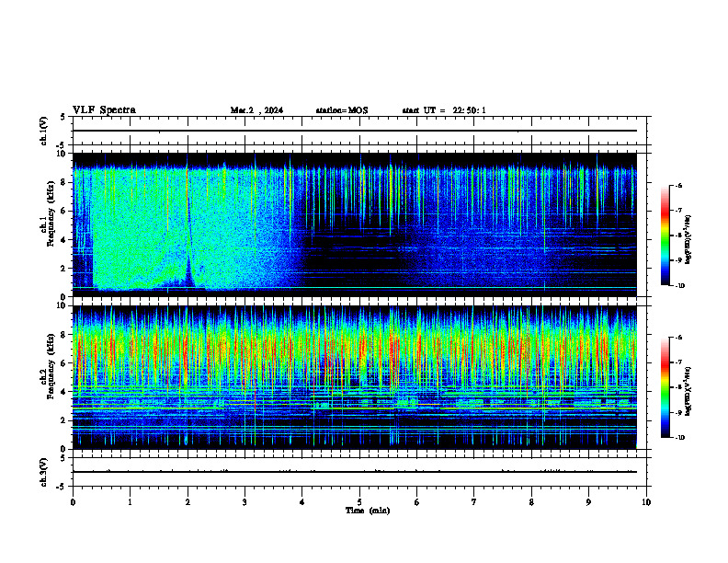This screenshot has height=563, width=728.
Task: Select time axis tick label "5"
Action: 359,502
